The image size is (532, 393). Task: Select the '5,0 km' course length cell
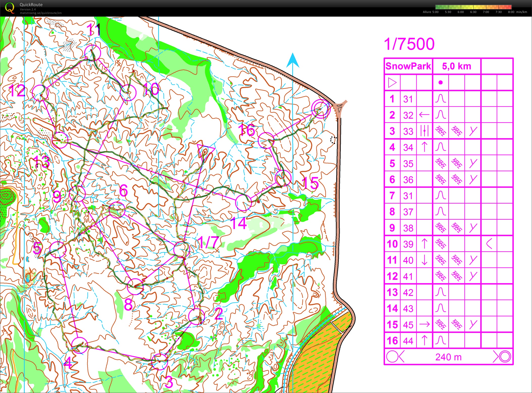[457, 66]
